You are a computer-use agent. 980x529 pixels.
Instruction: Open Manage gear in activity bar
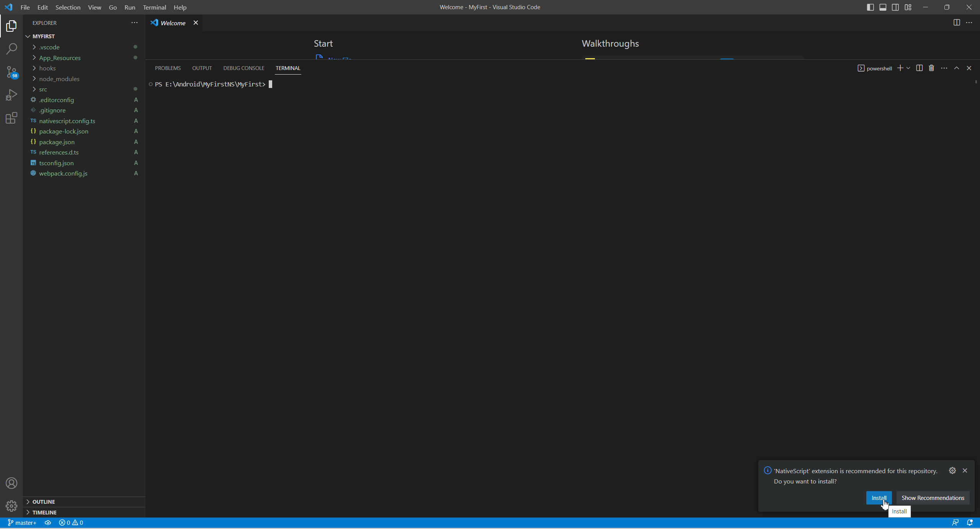coord(11,506)
